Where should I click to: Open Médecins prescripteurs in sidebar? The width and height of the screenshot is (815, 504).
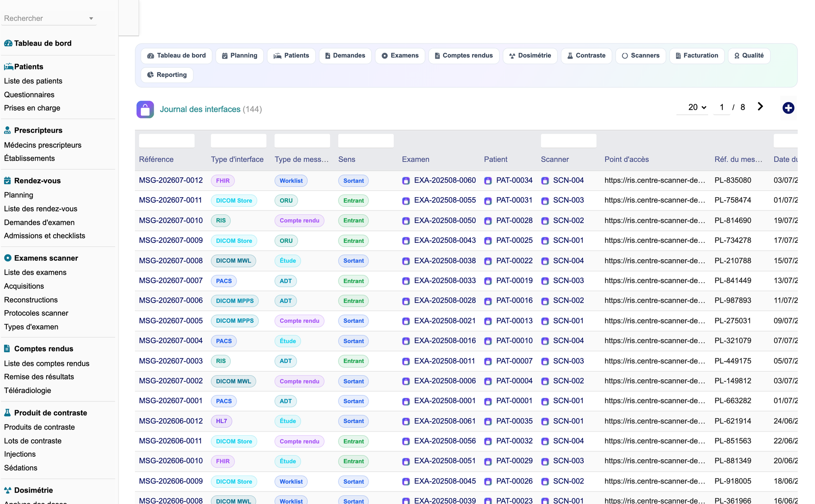[43, 145]
